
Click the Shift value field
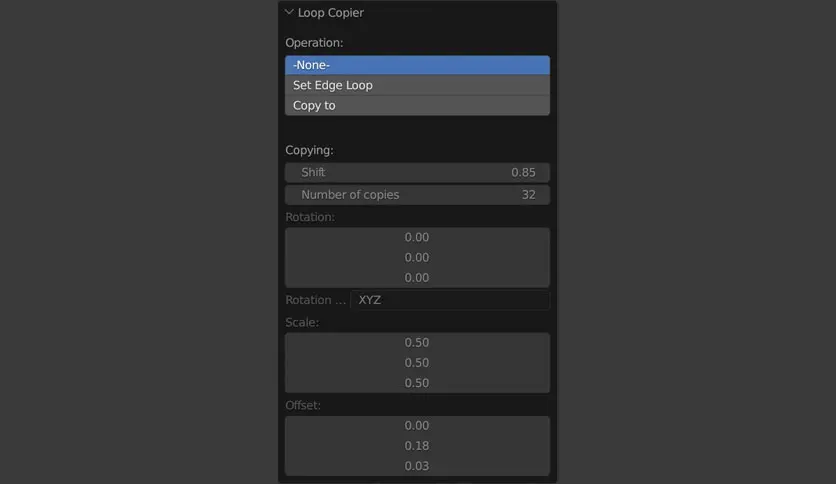point(417,172)
